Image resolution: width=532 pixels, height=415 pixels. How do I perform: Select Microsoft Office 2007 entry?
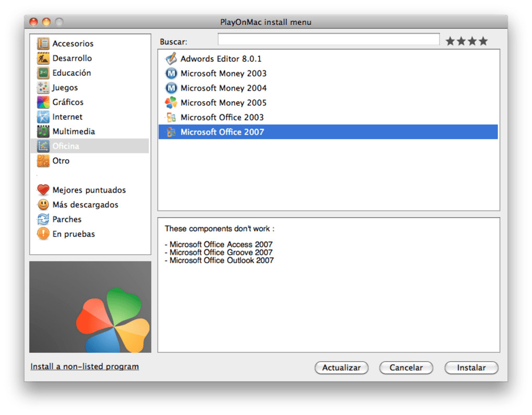[329, 132]
